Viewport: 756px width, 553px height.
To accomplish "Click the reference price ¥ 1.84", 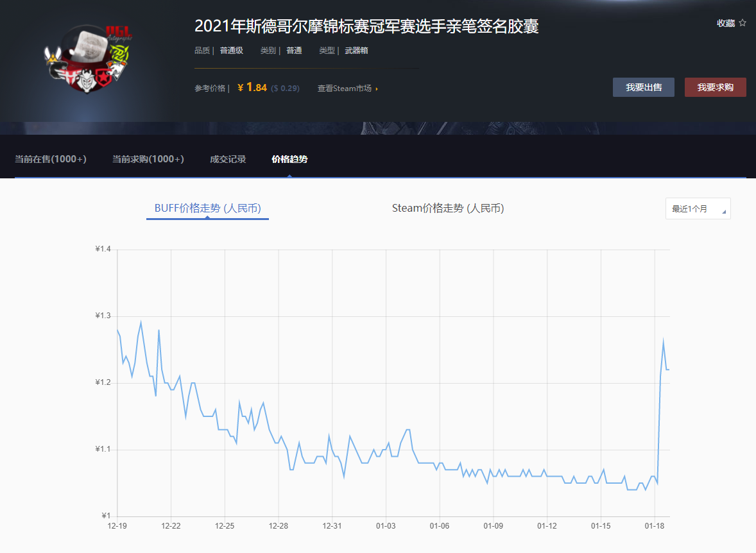I will [x=252, y=87].
